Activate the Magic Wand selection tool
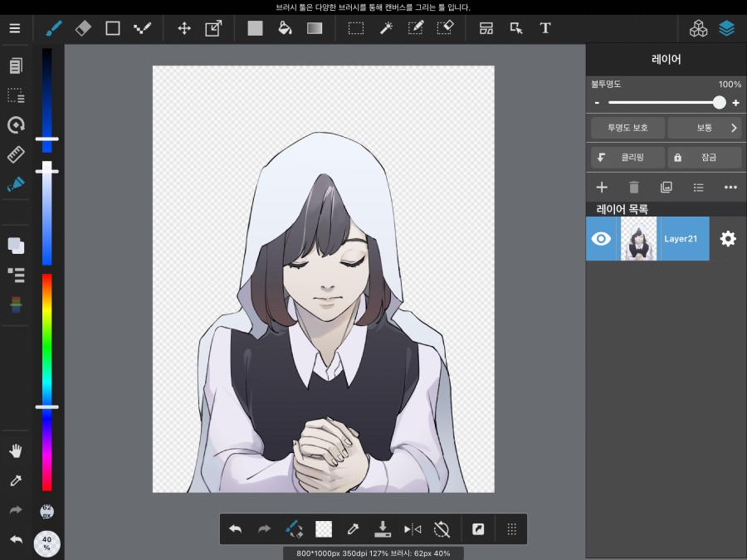 (x=385, y=27)
